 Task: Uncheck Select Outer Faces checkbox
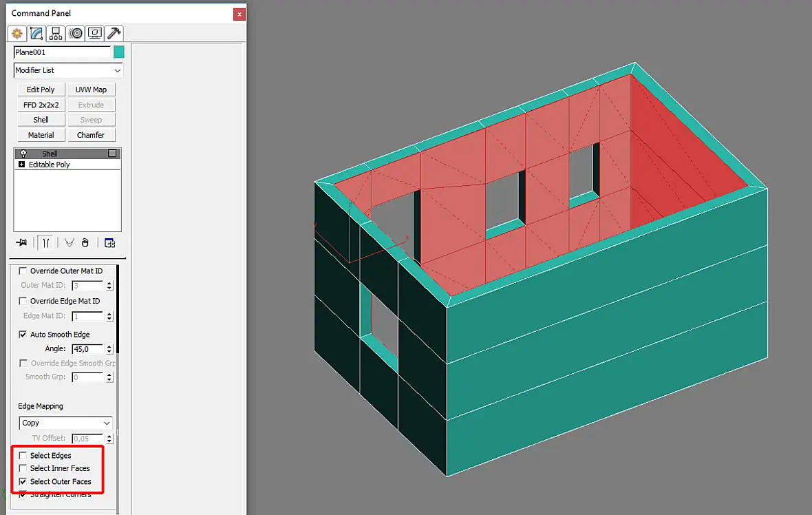click(x=23, y=481)
